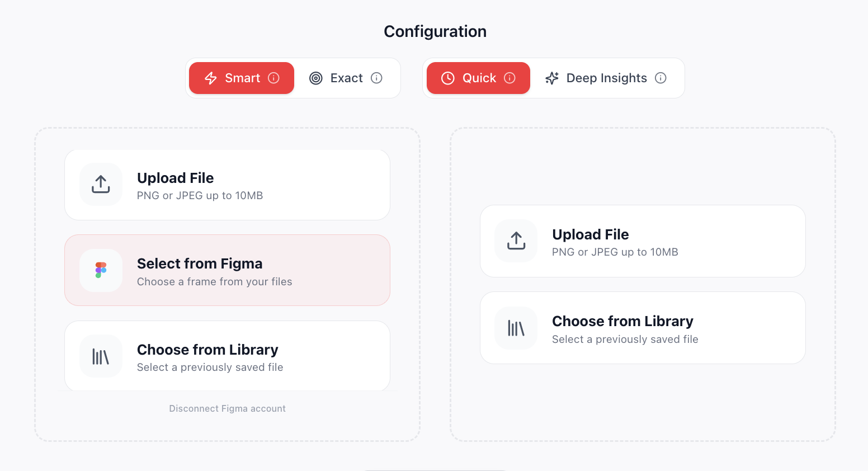
Task: Click 'Upload File' title in left panel
Action: [175, 178]
